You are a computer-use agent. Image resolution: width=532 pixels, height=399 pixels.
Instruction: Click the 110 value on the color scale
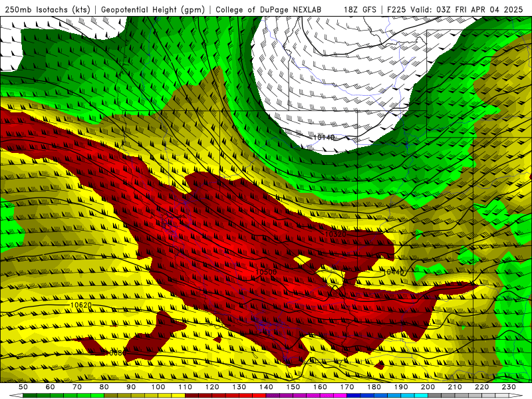(x=185, y=387)
